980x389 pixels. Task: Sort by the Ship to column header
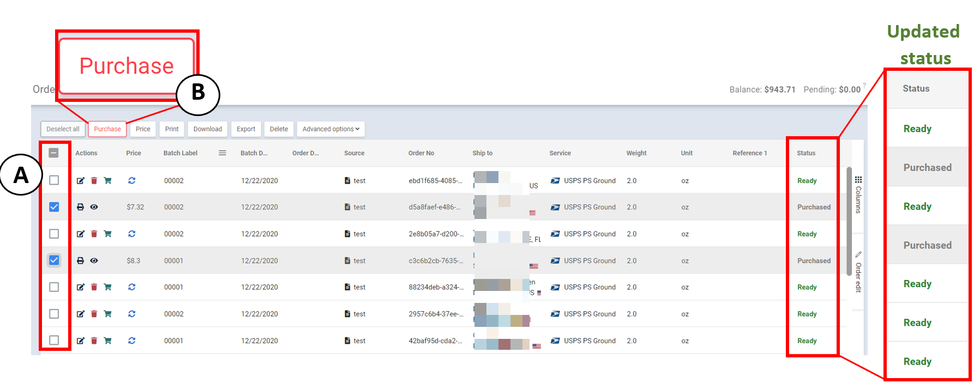point(482,153)
